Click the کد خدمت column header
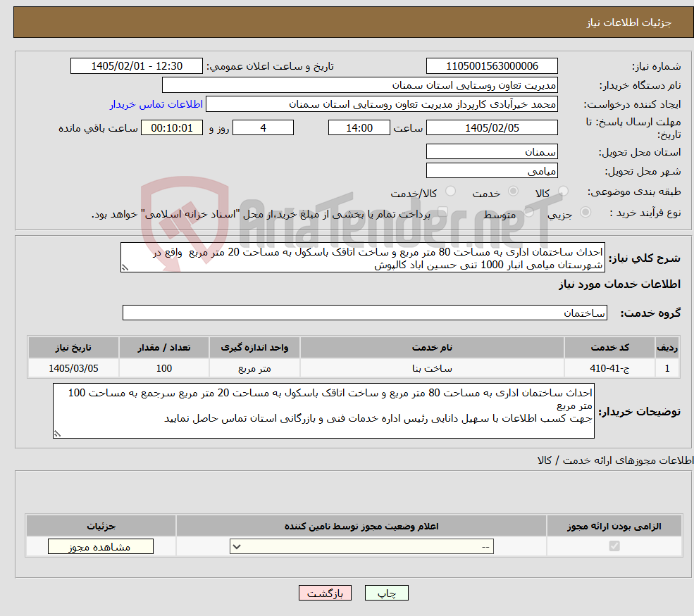Image resolution: width=694 pixels, height=616 pixels. click(x=609, y=348)
